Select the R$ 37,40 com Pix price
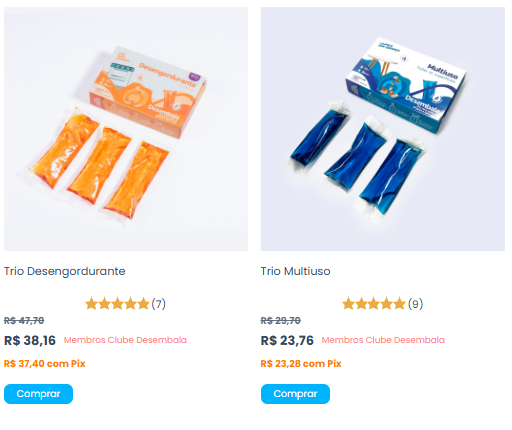Screen dimensions: 512x430 pyautogui.click(x=45, y=363)
